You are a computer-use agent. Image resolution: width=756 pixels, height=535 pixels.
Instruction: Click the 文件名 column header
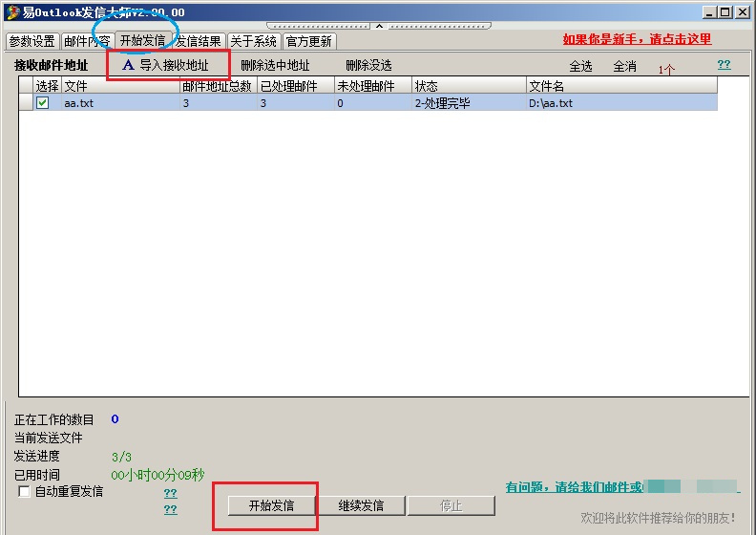(621, 86)
